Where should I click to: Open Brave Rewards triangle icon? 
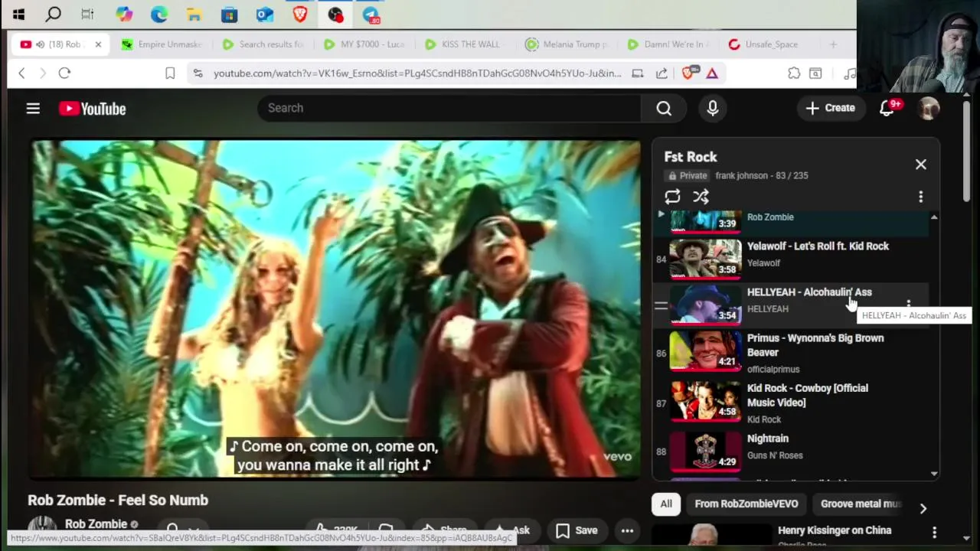tap(712, 73)
